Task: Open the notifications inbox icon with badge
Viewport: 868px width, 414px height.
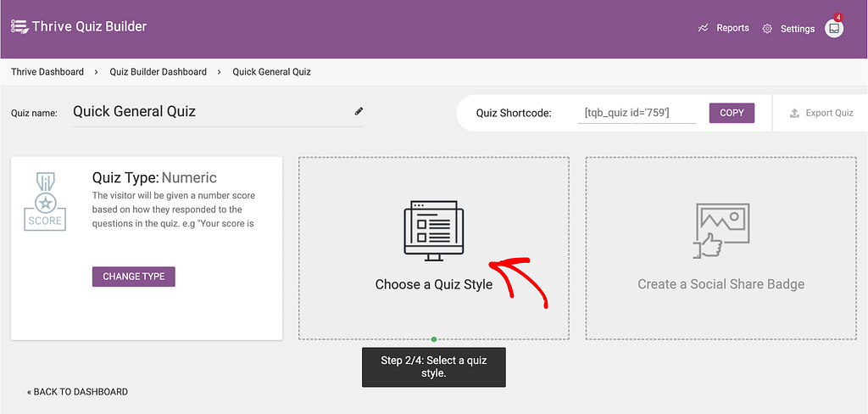Action: tap(834, 28)
